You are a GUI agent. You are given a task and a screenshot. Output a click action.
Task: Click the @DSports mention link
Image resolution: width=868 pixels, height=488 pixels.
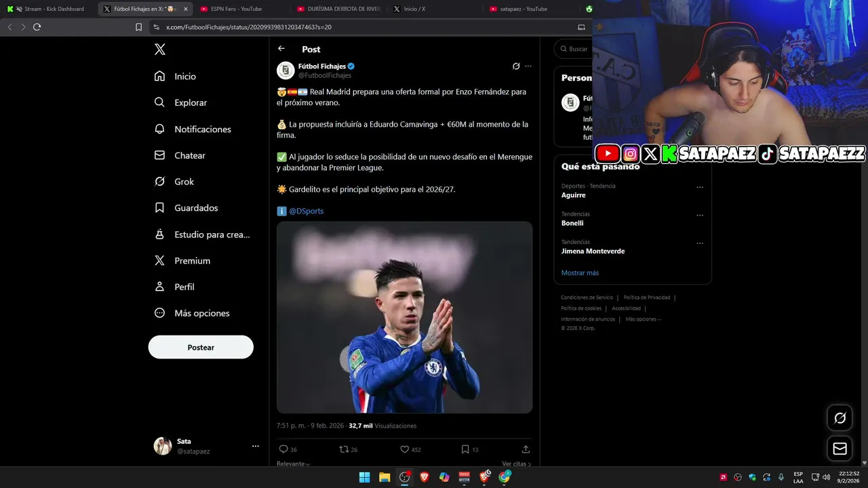[306, 211]
